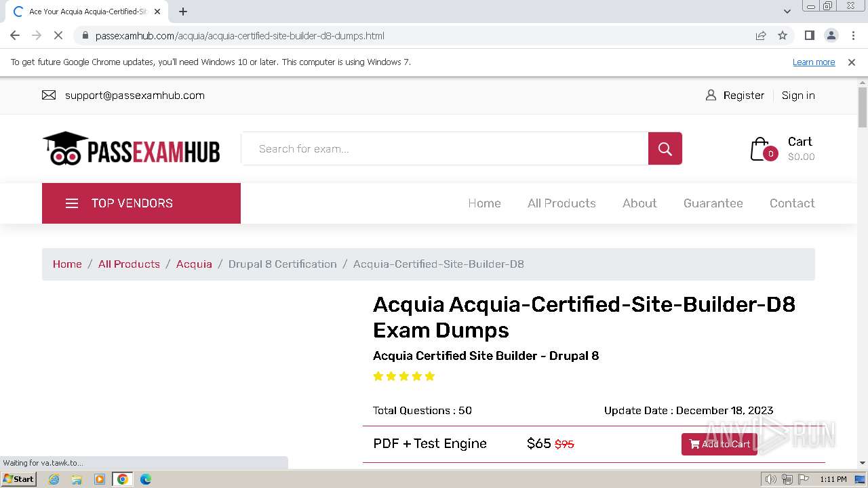The width and height of the screenshot is (868, 488).
Task: Click the Action Center flag icon
Action: (802, 479)
